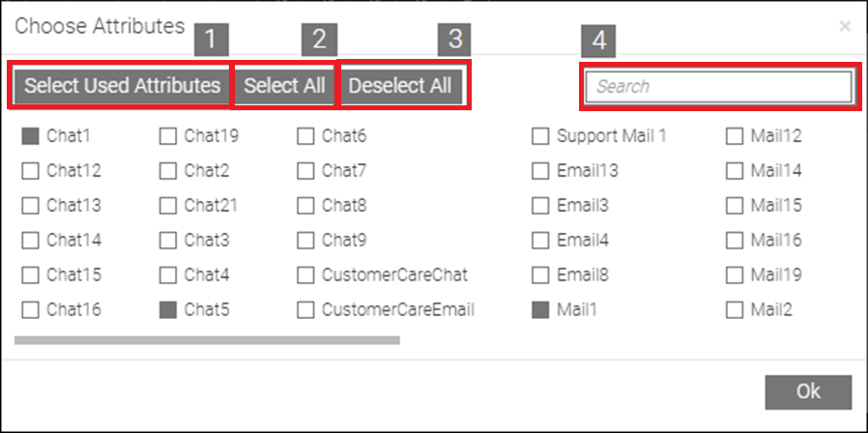868x433 pixels.
Task: Enable the Chat6 checkbox
Action: point(306,136)
